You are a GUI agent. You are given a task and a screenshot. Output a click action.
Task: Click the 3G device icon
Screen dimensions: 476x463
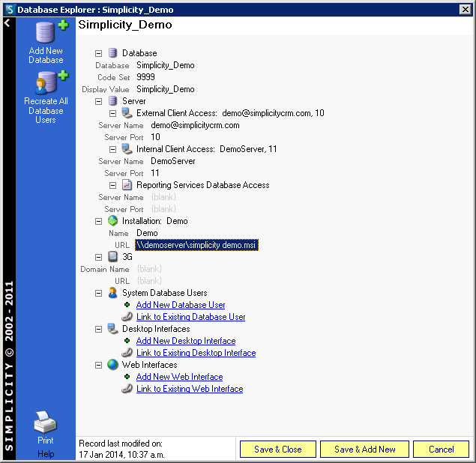coord(113,257)
